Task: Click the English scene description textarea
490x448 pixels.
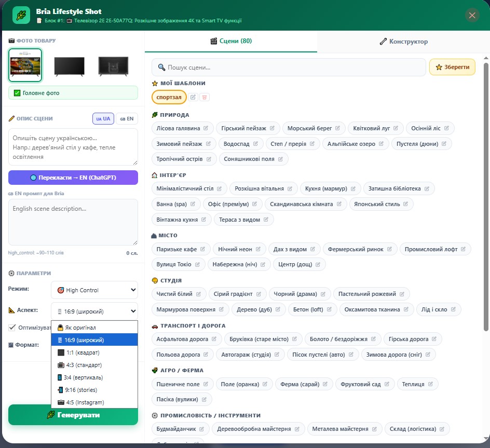Action: [x=73, y=222]
